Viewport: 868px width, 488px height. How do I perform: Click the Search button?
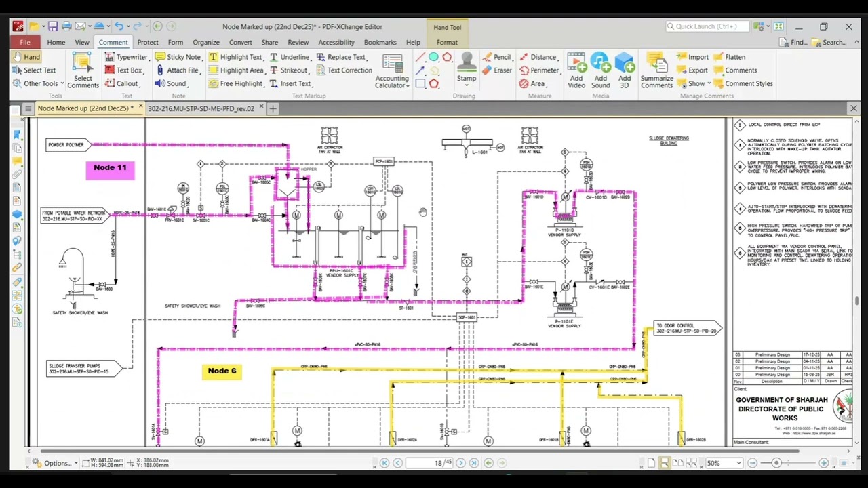(829, 42)
